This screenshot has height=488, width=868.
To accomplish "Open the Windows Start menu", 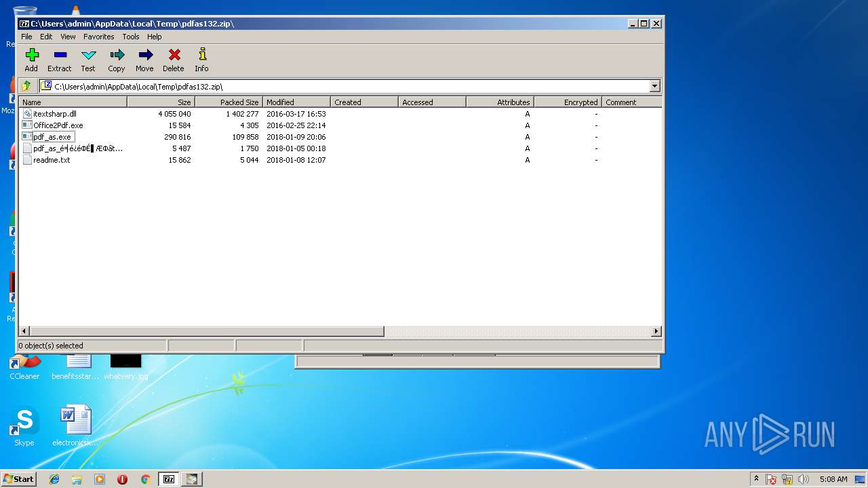I will (x=18, y=479).
